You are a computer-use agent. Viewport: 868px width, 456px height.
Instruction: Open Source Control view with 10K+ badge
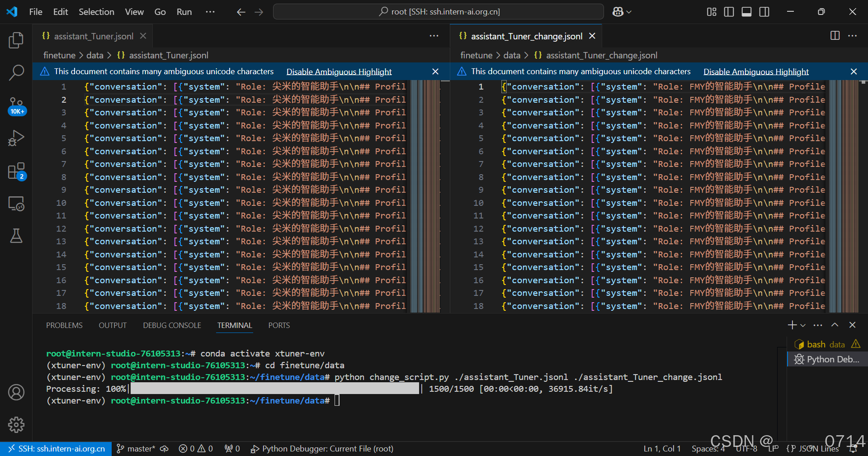pyautogui.click(x=17, y=106)
